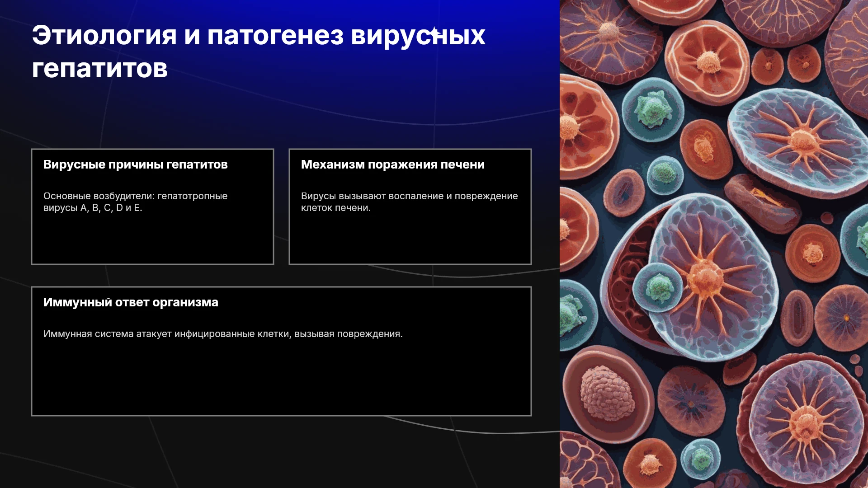Click the heading 'Иммунный ответ организма'

[x=131, y=302]
